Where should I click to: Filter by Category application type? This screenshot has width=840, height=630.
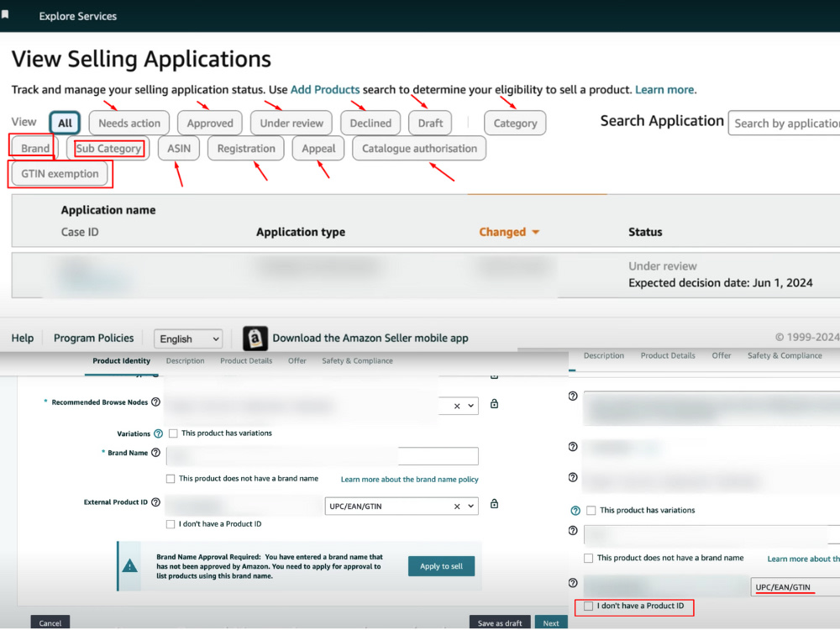click(515, 123)
